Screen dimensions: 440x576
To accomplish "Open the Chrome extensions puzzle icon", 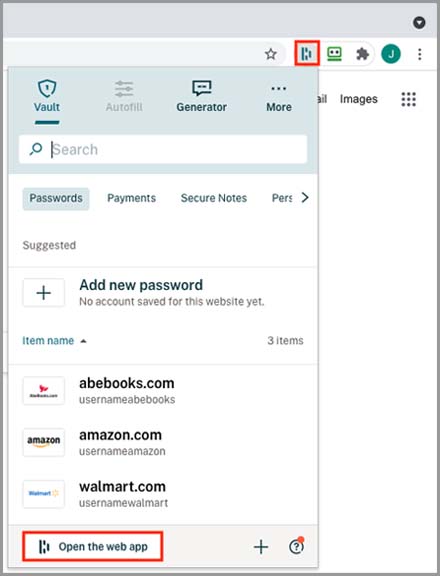I will (x=363, y=54).
